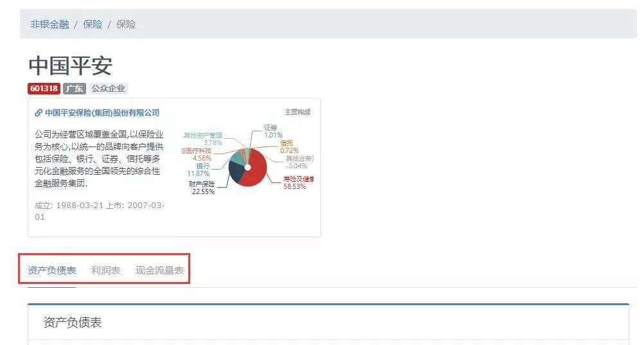Click the 成立: 1988-03-21 founding date text
The width and height of the screenshot is (644, 345).
[69, 206]
